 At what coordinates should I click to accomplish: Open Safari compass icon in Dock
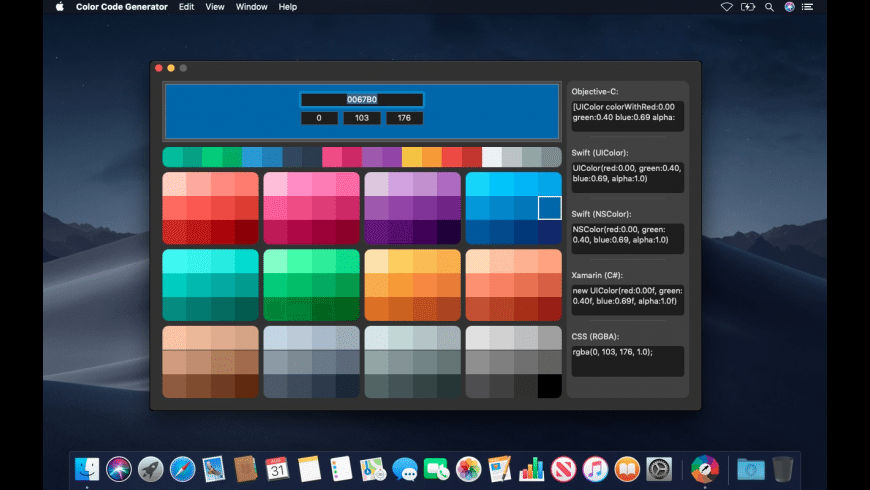point(183,469)
